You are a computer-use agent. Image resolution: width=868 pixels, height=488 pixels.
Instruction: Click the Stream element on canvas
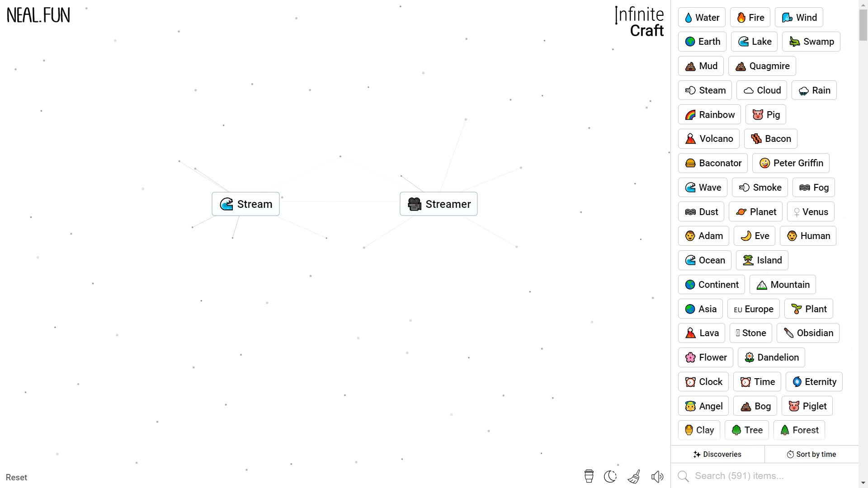(x=247, y=204)
